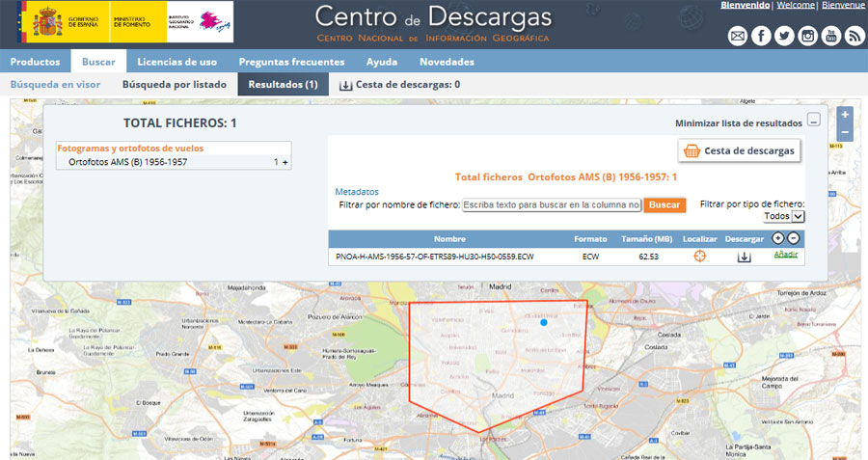Click file name PNOA-H-AMS-1956-57 ECW
Image resolution: width=868 pixels, height=460 pixels.
pos(435,257)
